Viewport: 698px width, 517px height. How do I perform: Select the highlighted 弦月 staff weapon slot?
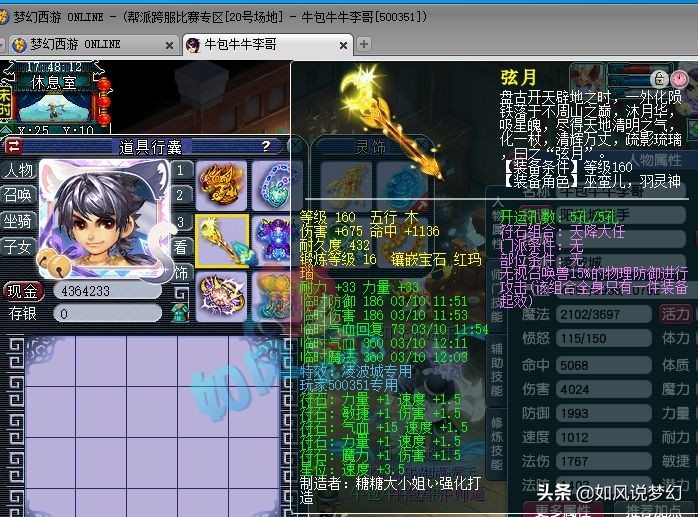[221, 240]
